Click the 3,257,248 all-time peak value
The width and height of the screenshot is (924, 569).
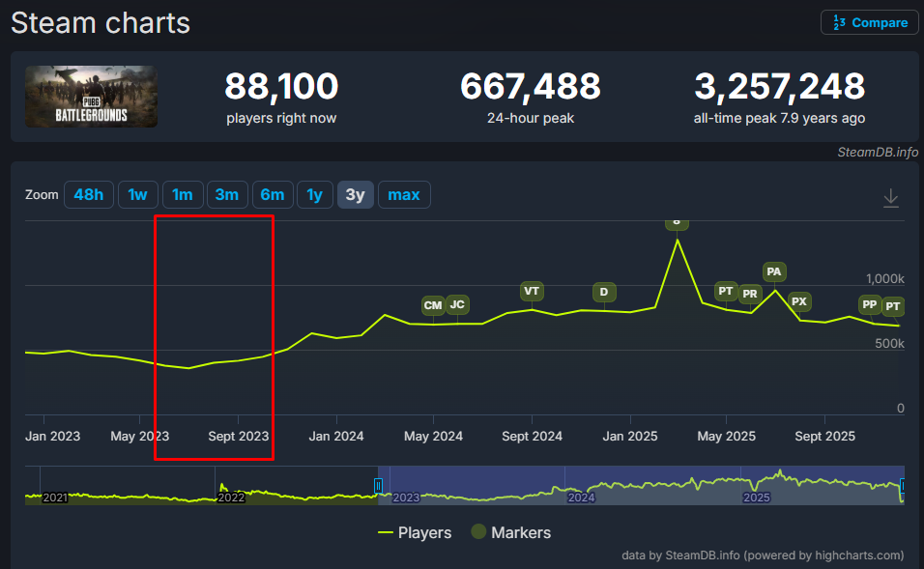coord(780,87)
